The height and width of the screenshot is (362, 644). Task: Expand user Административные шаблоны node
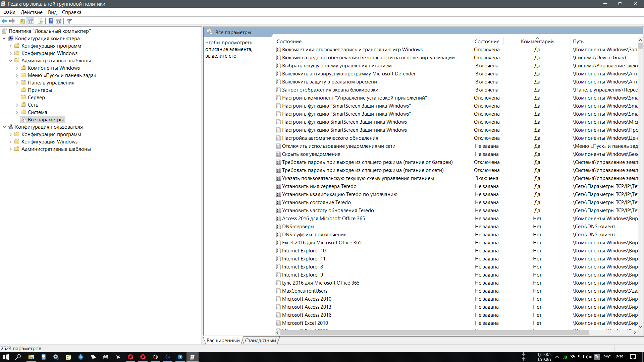(10, 149)
